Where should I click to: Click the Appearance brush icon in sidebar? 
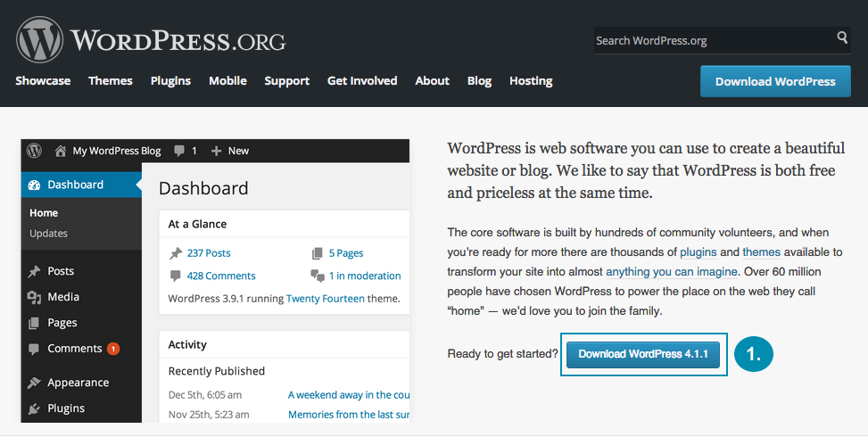pyautogui.click(x=34, y=383)
